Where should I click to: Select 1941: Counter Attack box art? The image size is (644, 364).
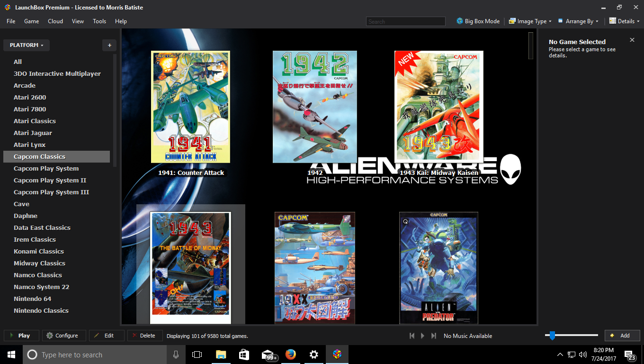click(190, 107)
